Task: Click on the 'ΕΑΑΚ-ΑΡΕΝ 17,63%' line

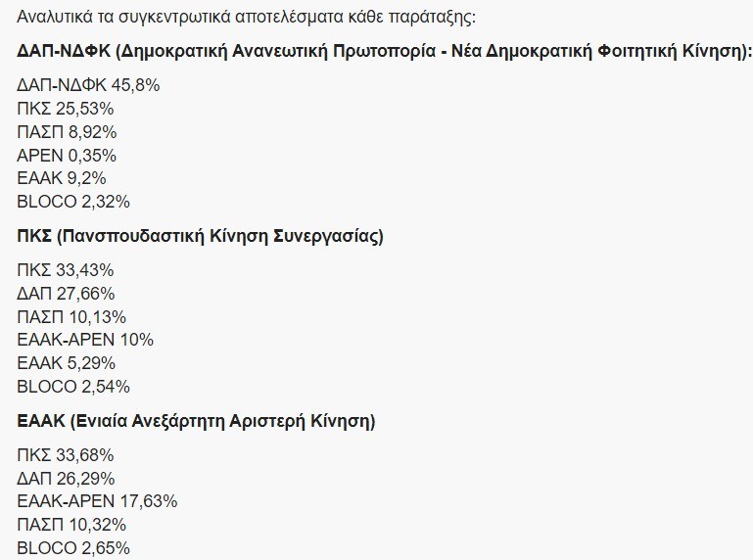Action: (x=97, y=501)
